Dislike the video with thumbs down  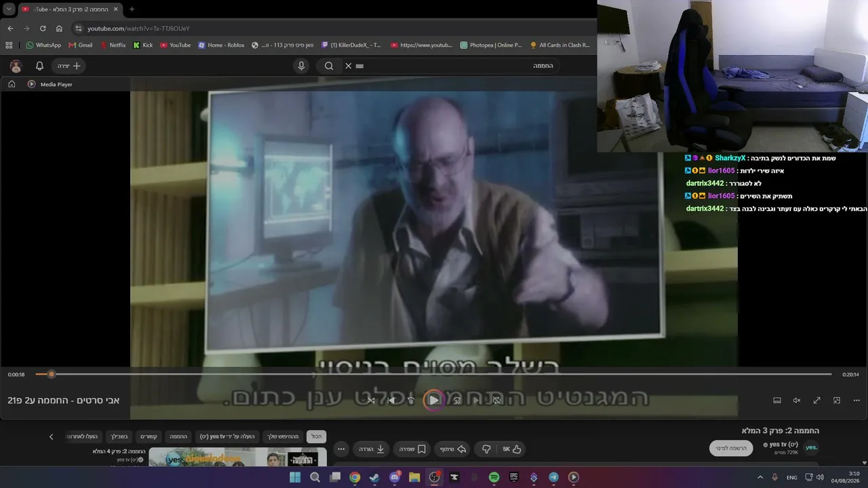tap(486, 449)
